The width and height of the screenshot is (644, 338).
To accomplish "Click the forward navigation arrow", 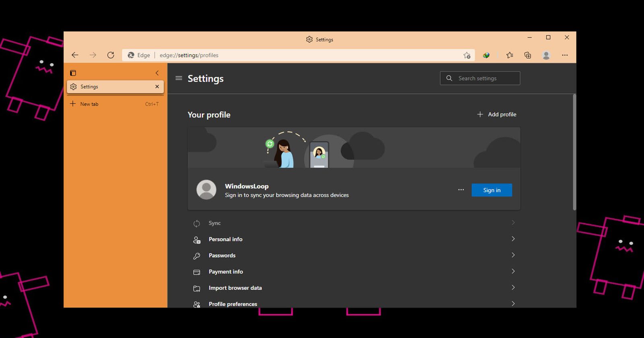I will coord(93,55).
